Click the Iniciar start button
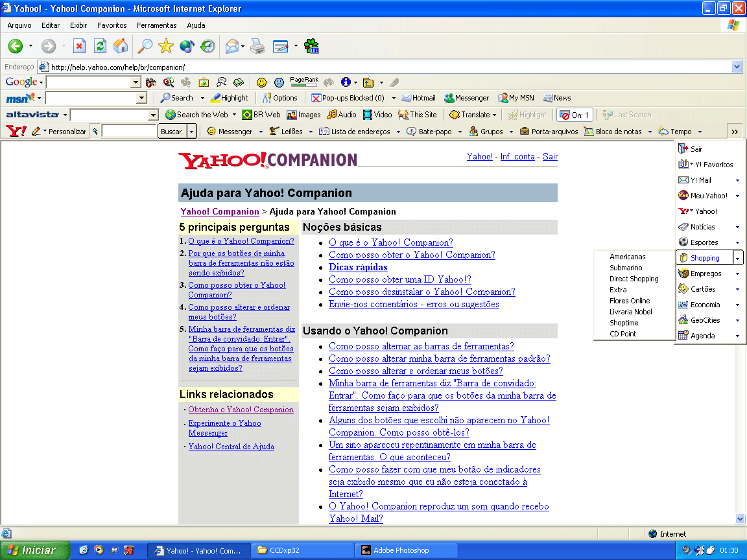The width and height of the screenshot is (747, 560). pos(34,550)
